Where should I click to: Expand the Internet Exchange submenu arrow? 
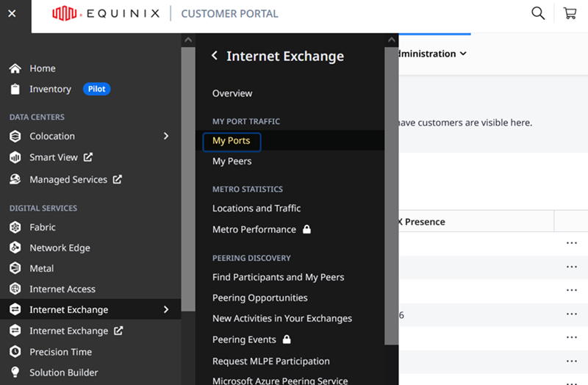click(166, 309)
